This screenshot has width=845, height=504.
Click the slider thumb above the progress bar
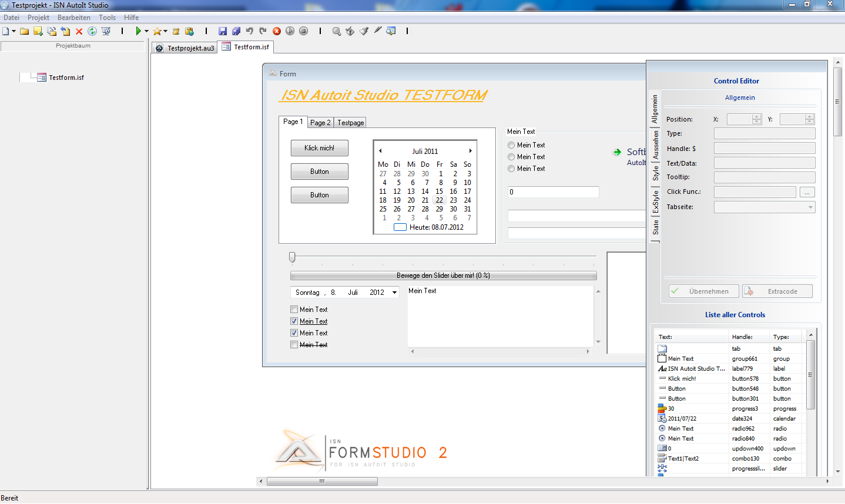click(x=292, y=257)
